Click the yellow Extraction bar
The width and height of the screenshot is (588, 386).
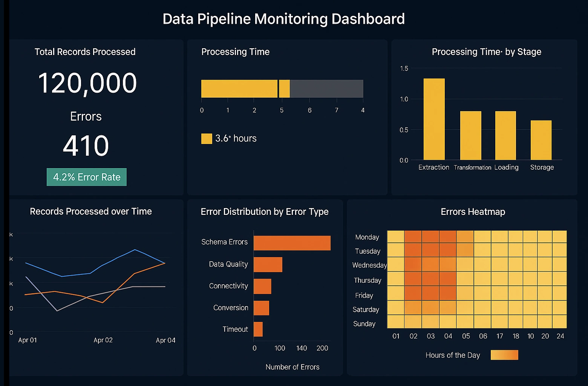pos(434,119)
